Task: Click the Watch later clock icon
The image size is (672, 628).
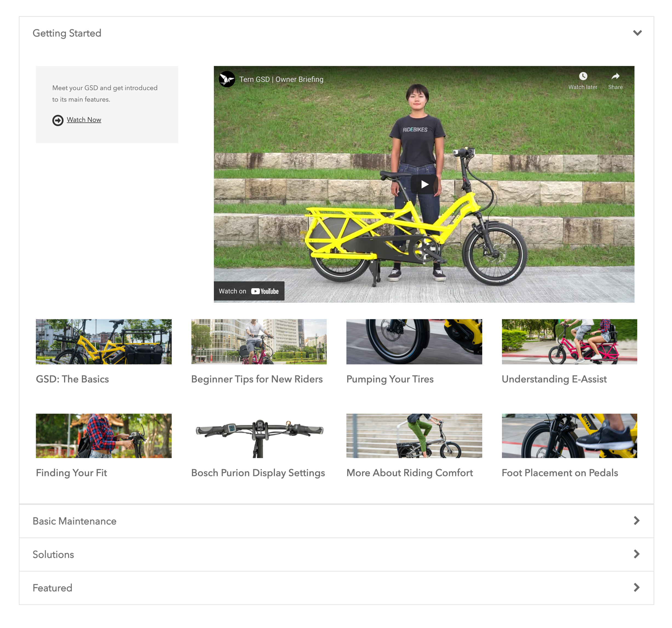Action: click(583, 76)
